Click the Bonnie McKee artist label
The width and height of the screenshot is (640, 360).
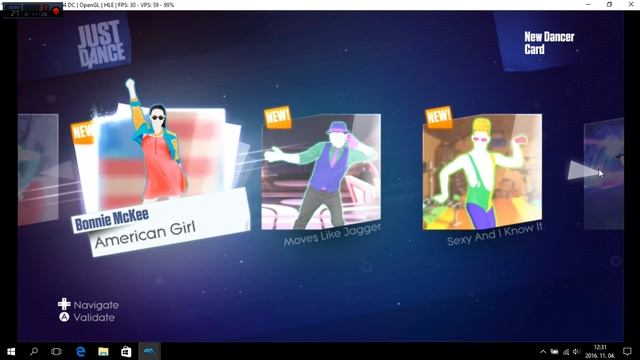click(x=111, y=219)
